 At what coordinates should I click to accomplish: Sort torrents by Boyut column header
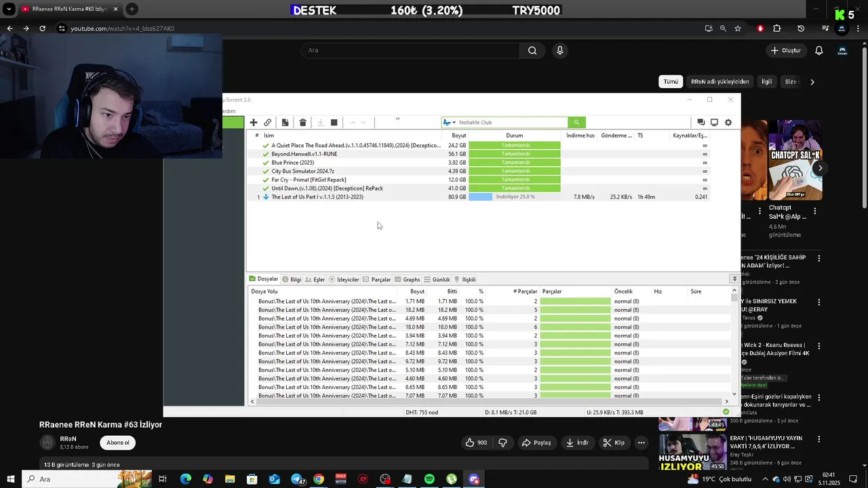click(459, 136)
